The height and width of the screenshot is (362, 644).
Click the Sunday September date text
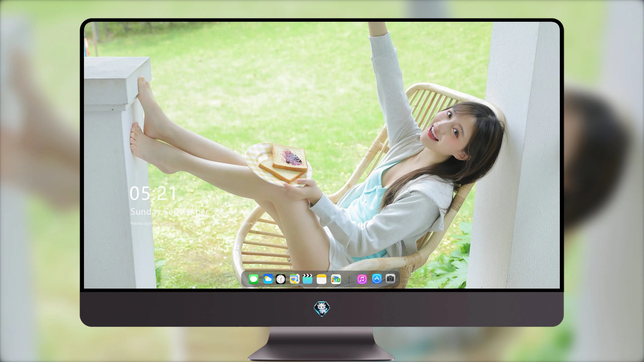[x=177, y=212]
